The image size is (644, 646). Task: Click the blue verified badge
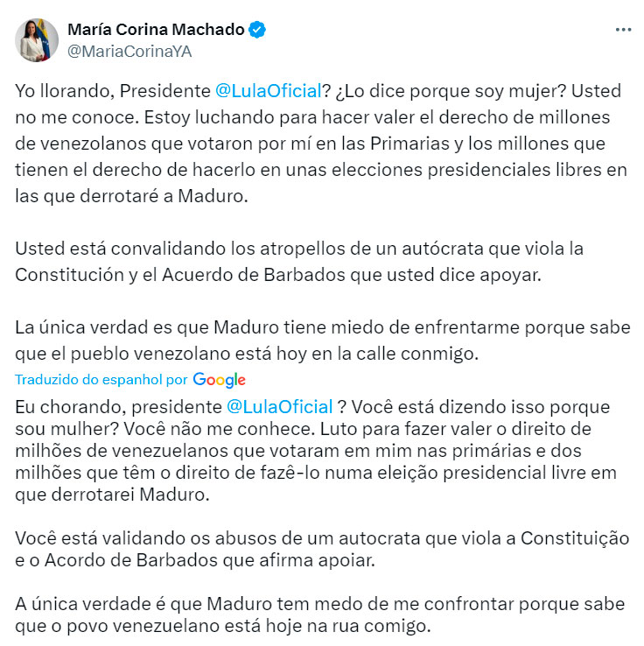coord(257,30)
